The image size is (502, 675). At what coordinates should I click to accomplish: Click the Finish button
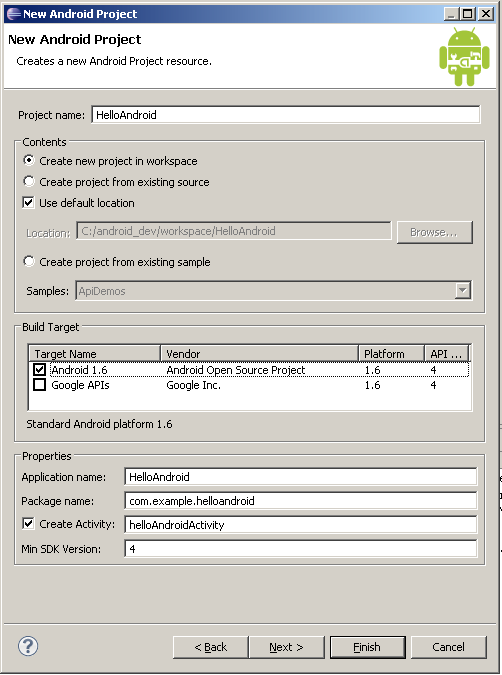coord(367,647)
